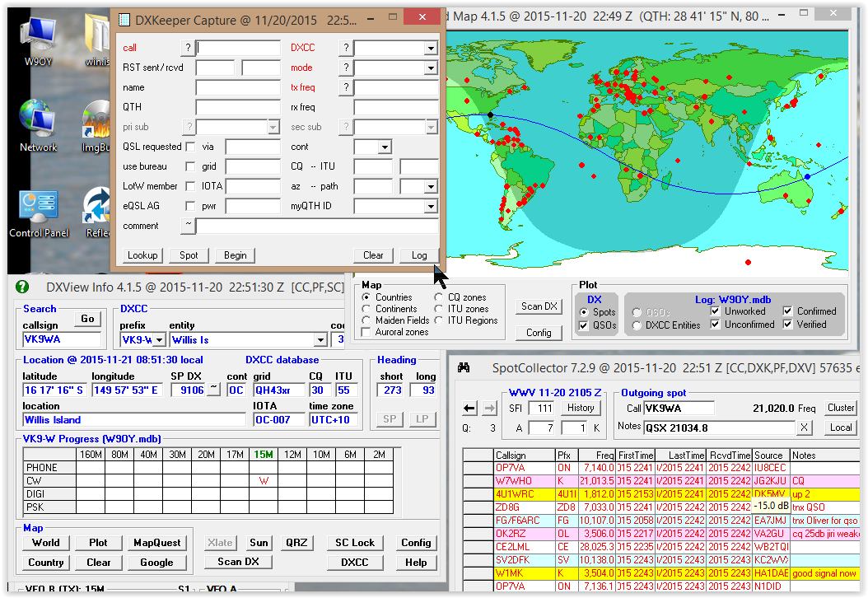The image size is (868, 598).
Task: Click the Callsign column header
Action: 525,456
